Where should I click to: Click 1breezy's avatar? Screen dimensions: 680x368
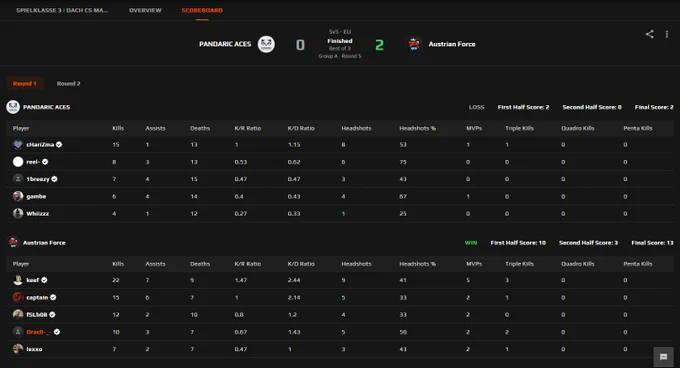18,179
